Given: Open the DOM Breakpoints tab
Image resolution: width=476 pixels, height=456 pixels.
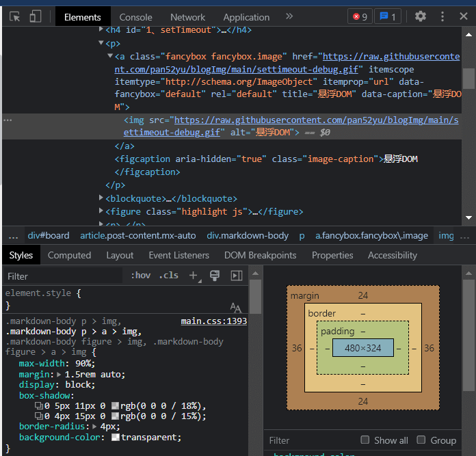Looking at the screenshot, I should [x=260, y=256].
